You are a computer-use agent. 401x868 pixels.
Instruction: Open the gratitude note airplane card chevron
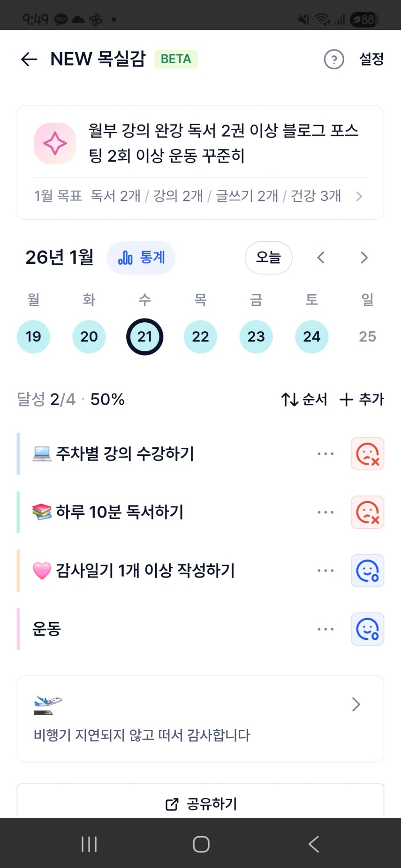point(356,704)
